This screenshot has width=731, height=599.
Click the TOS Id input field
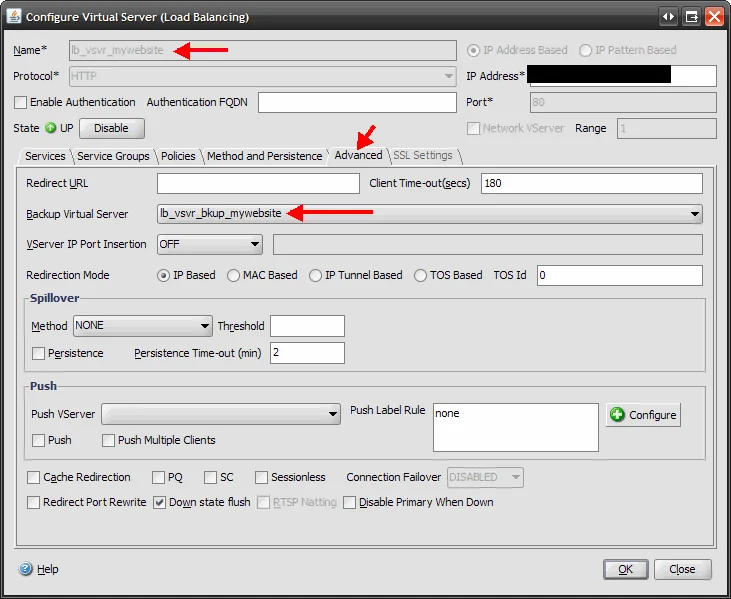coord(620,275)
